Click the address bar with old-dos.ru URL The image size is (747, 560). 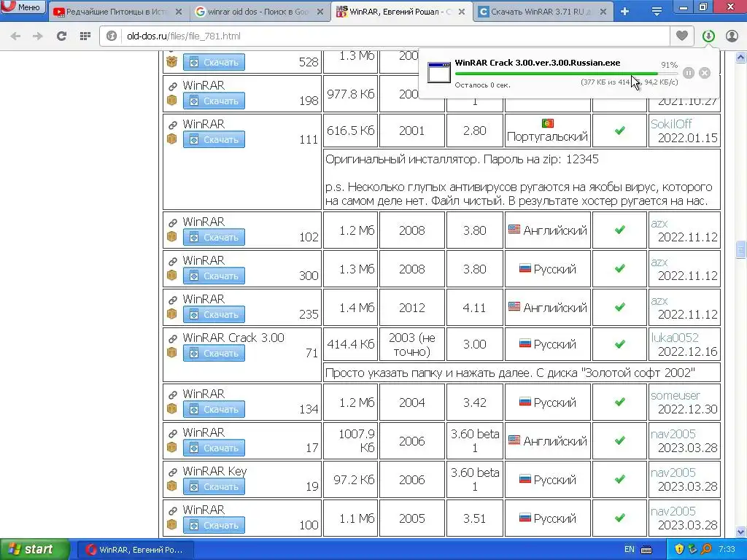[x=384, y=36]
